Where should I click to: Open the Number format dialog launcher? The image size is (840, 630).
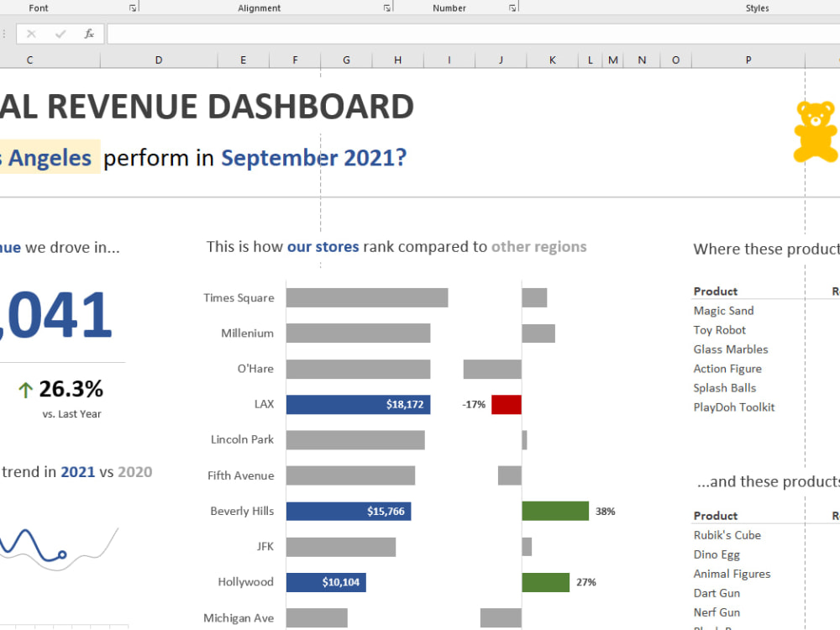tap(512, 7)
